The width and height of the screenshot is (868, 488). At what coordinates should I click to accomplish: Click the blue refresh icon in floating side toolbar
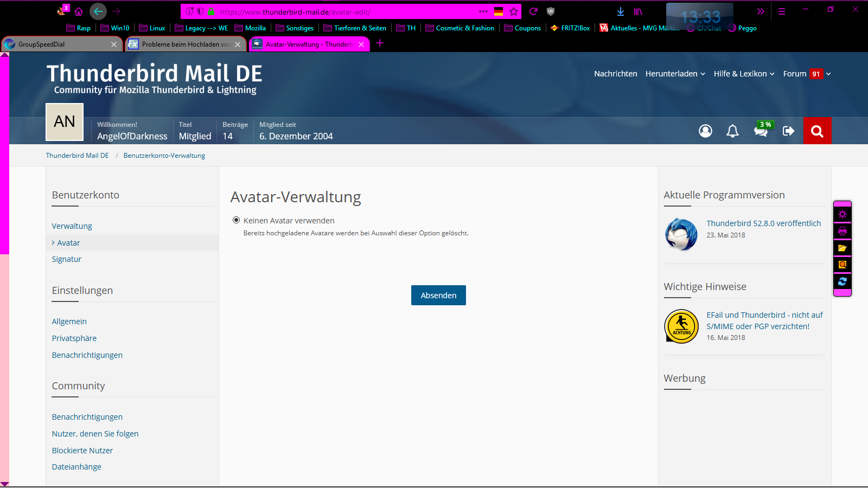[x=843, y=281]
